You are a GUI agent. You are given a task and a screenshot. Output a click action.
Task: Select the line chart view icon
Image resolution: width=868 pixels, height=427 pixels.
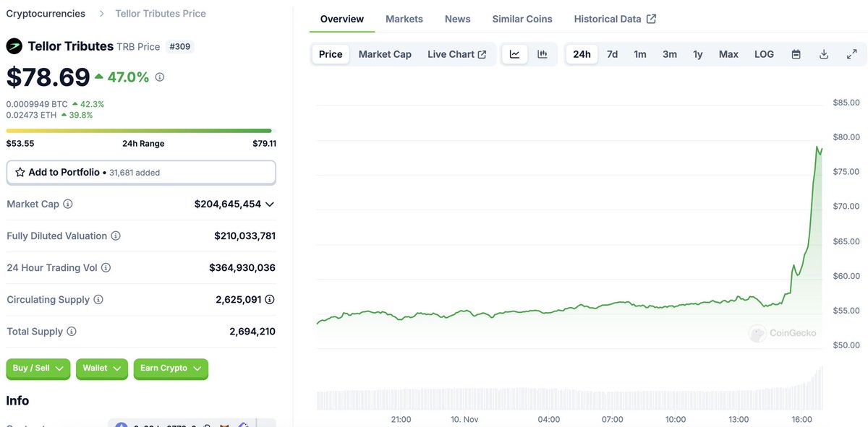514,54
